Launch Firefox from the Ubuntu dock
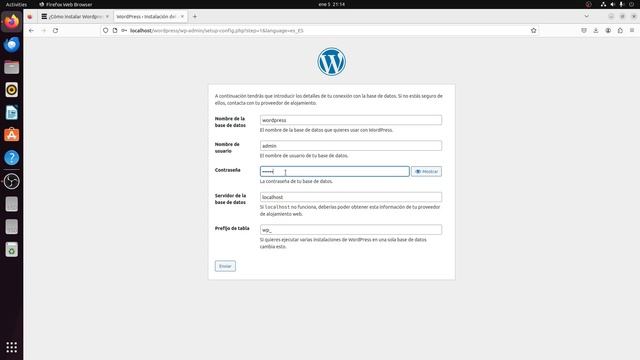 coord(11,22)
